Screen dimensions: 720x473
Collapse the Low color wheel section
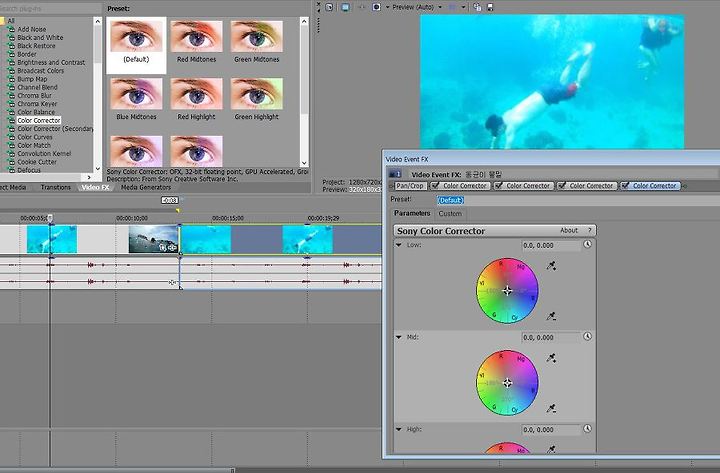click(x=399, y=245)
